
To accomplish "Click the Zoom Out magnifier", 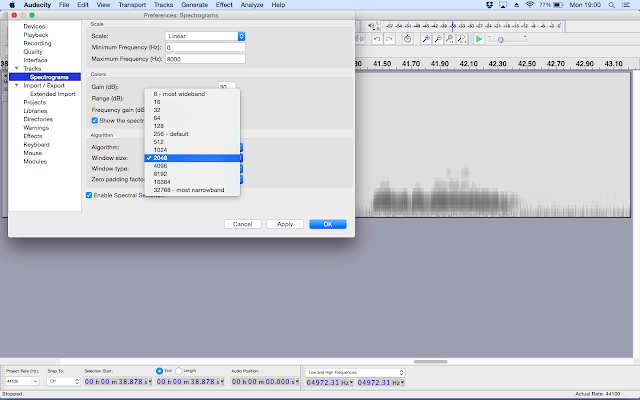I will click(x=438, y=39).
